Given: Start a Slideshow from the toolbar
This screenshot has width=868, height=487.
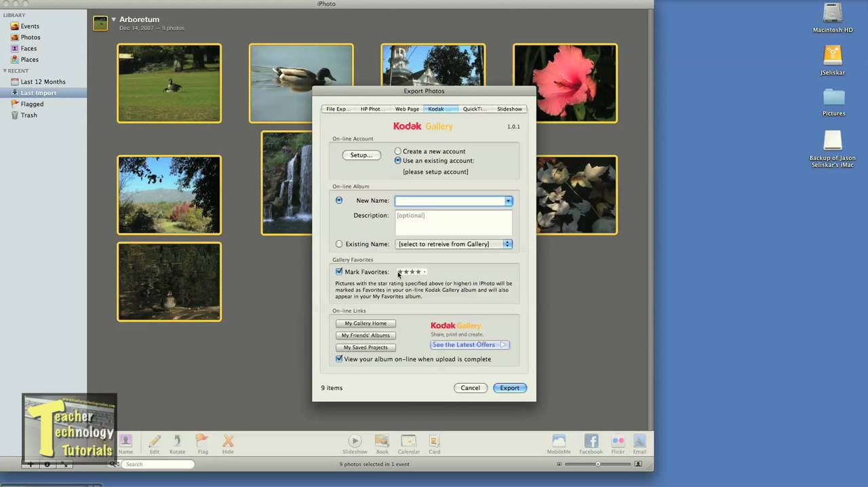Looking at the screenshot, I should point(355,444).
